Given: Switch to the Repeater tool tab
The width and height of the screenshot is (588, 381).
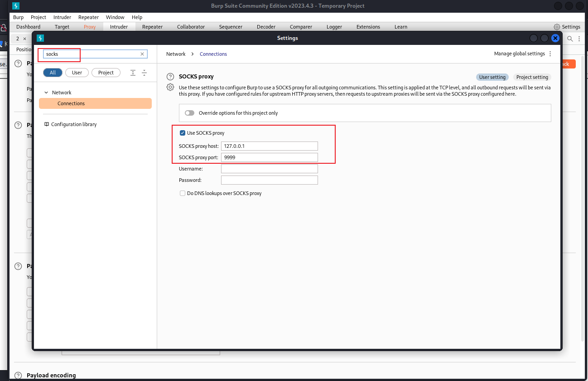Looking at the screenshot, I should [x=152, y=27].
